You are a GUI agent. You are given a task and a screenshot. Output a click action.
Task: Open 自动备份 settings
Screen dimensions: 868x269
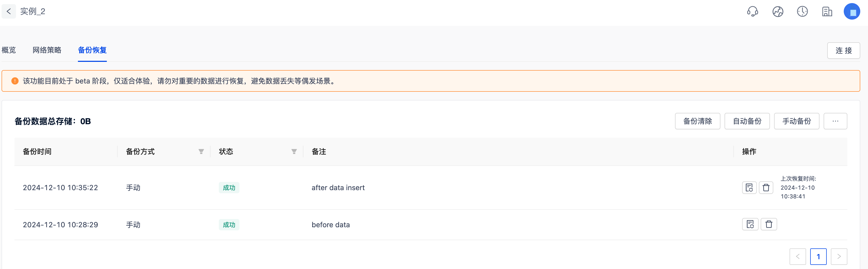pyautogui.click(x=747, y=121)
